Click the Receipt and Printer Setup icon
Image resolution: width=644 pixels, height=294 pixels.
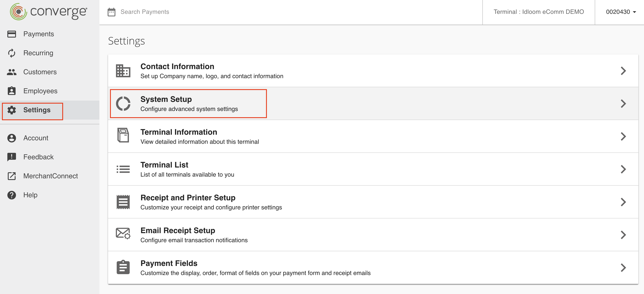[123, 202]
